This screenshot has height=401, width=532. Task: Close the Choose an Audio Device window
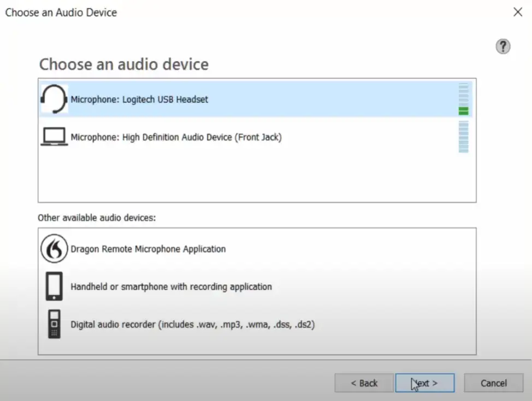coord(518,12)
